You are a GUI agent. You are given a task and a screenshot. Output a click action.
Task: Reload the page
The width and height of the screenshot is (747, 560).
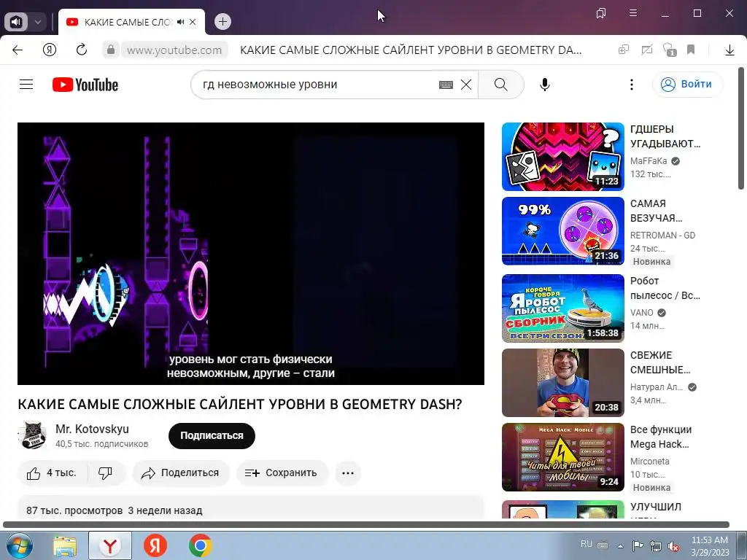(82, 50)
